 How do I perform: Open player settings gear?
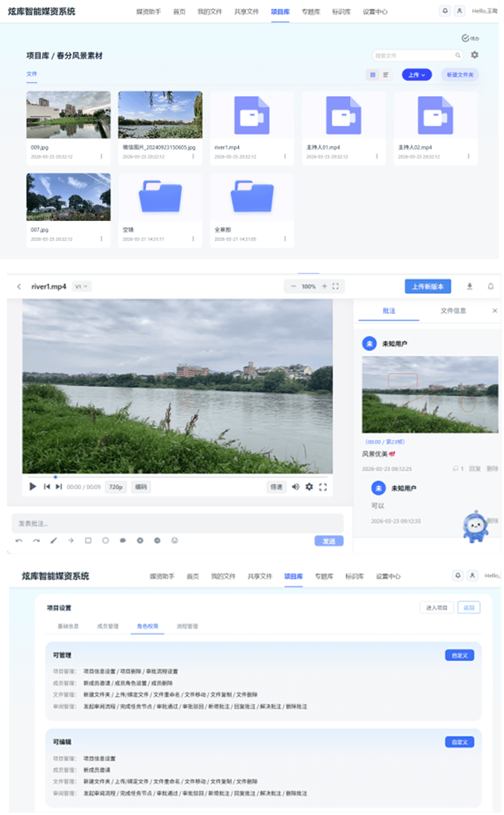(309, 486)
